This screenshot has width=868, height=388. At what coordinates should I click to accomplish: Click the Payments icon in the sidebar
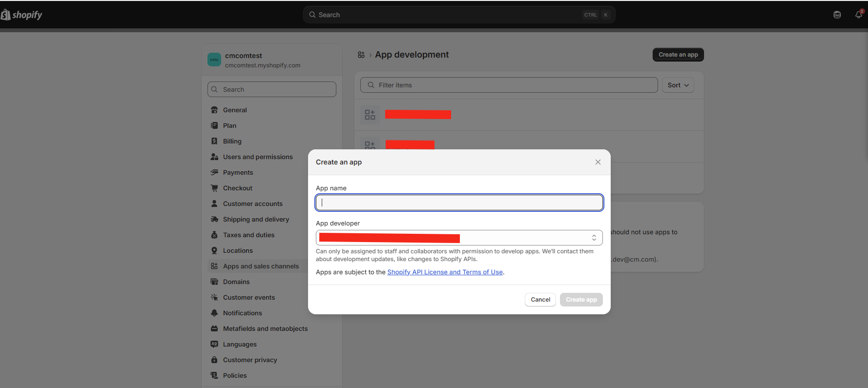coord(214,172)
